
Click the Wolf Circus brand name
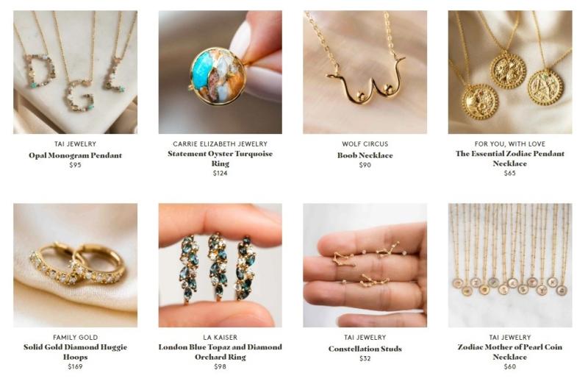click(365, 143)
